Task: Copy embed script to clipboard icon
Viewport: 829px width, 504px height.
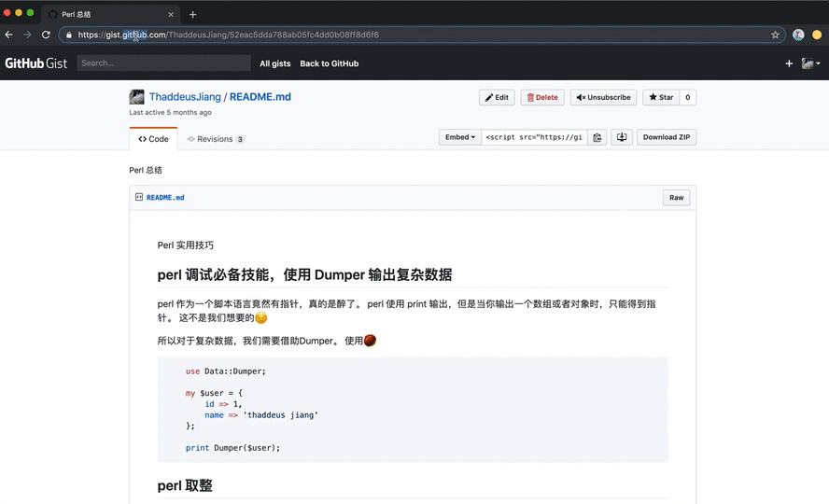Action: (x=597, y=137)
